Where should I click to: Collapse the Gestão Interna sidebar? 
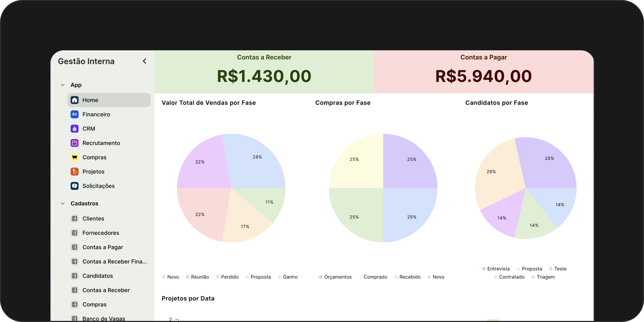[x=145, y=61]
